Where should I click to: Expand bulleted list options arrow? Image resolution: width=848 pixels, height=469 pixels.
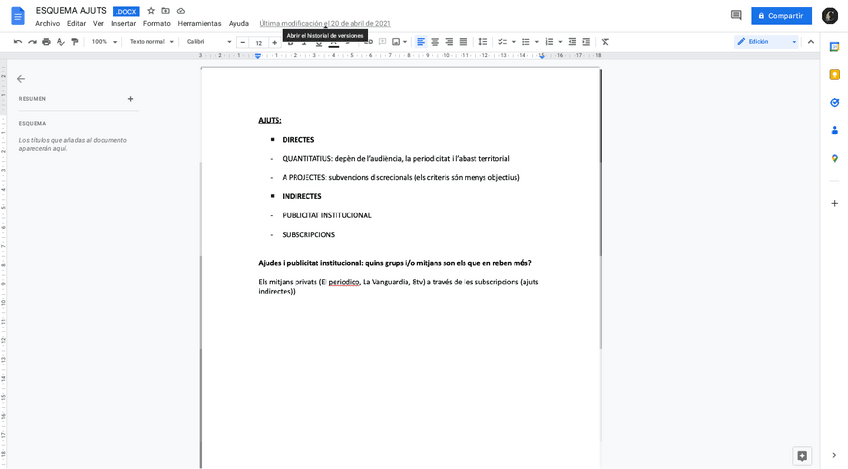pyautogui.click(x=536, y=42)
